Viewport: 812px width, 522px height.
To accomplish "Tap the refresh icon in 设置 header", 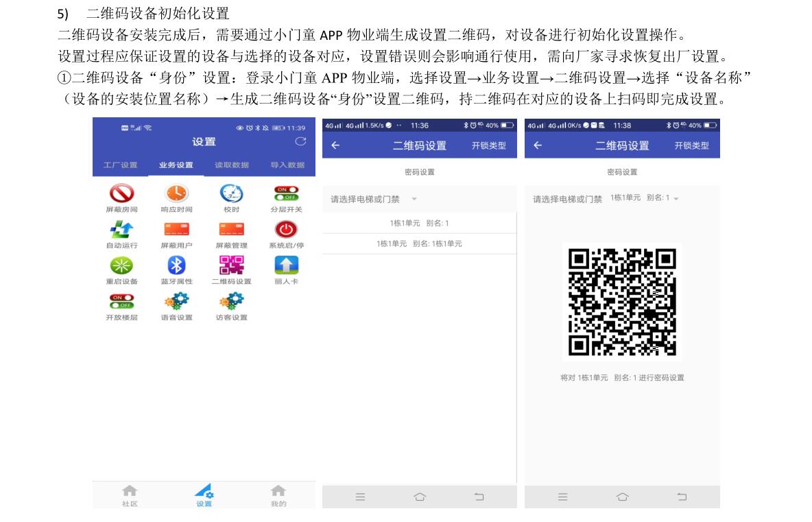I will 300,141.
